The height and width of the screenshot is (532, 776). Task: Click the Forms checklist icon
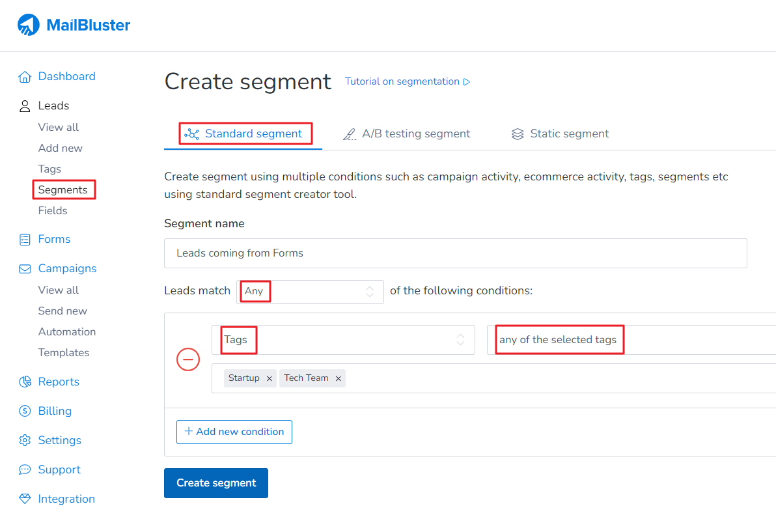point(25,240)
